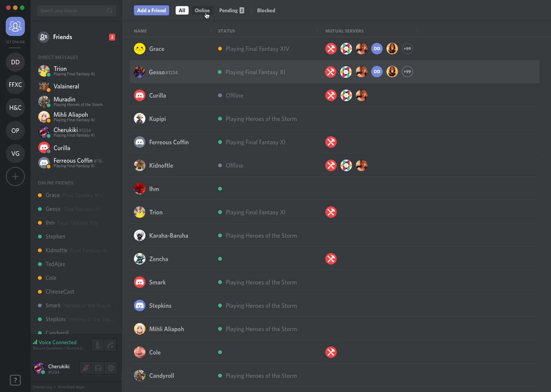Image resolution: width=551 pixels, height=392 pixels.
Task: Open the help question mark icon
Action: (x=15, y=380)
